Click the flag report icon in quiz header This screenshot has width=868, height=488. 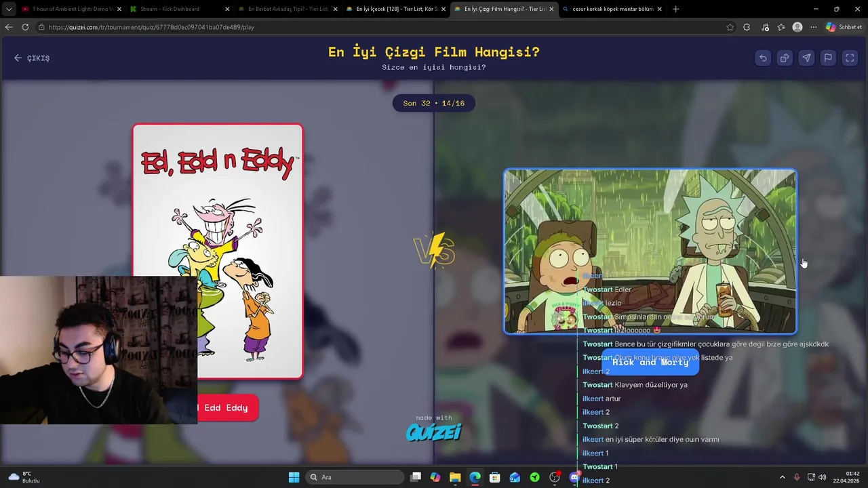pyautogui.click(x=828, y=58)
